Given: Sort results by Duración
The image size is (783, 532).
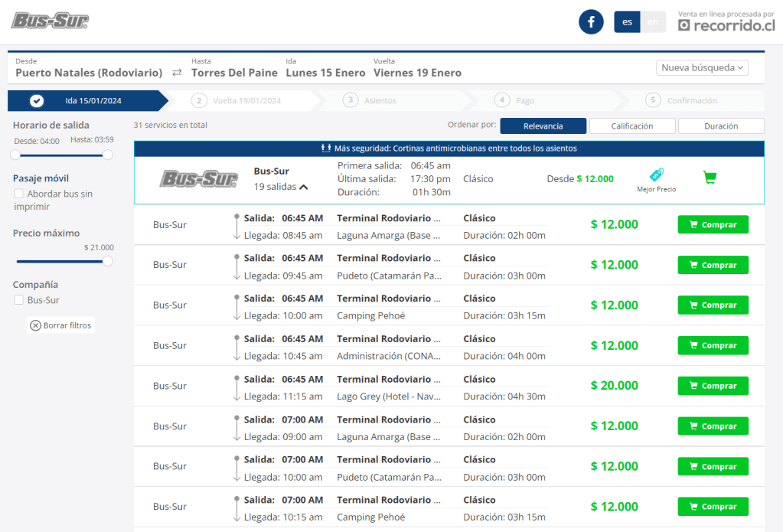Looking at the screenshot, I should click(x=720, y=126).
